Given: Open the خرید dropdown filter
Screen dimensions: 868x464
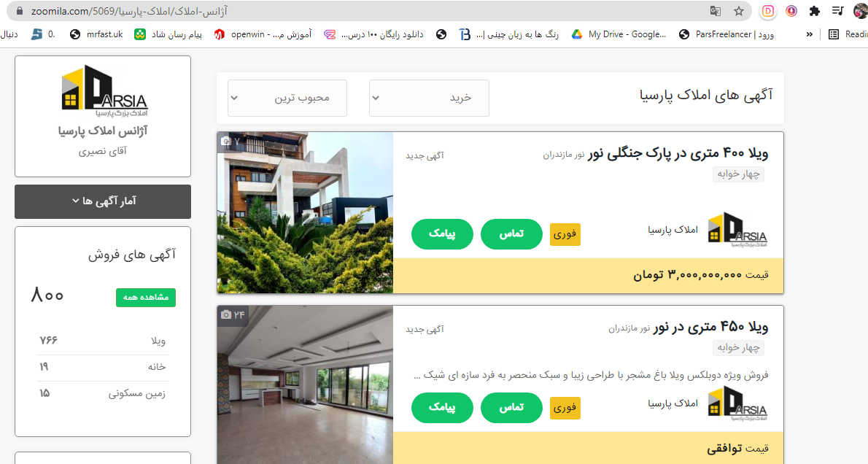Looking at the screenshot, I should coord(429,98).
